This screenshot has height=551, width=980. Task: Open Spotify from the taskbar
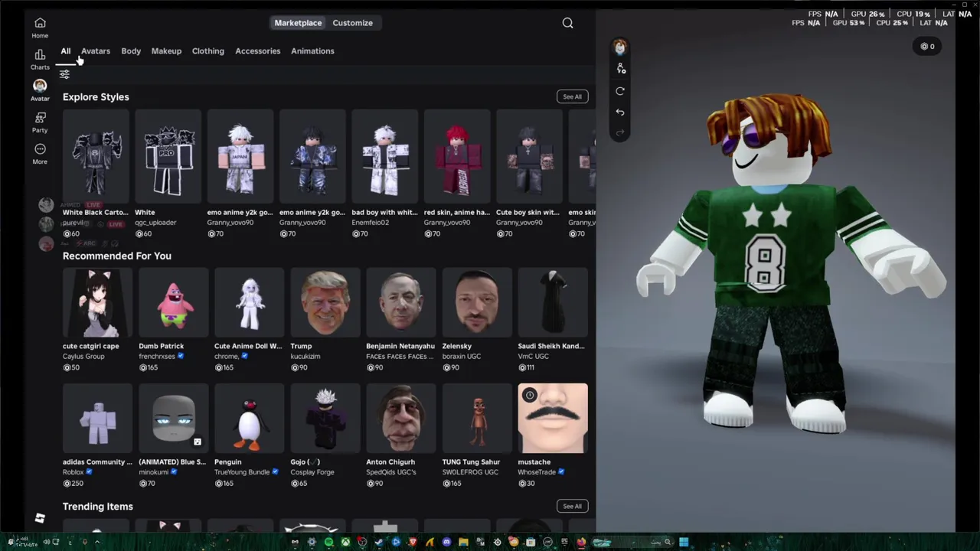coord(328,543)
